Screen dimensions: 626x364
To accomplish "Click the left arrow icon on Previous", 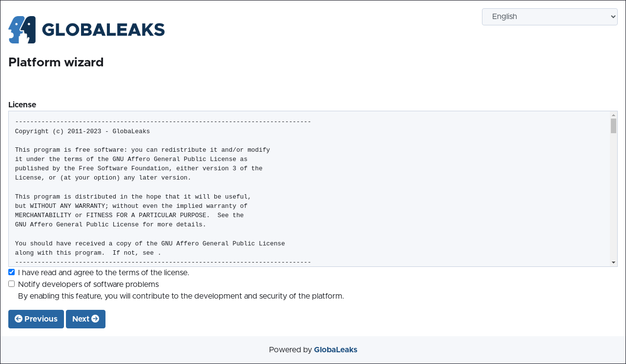I will (x=19, y=319).
